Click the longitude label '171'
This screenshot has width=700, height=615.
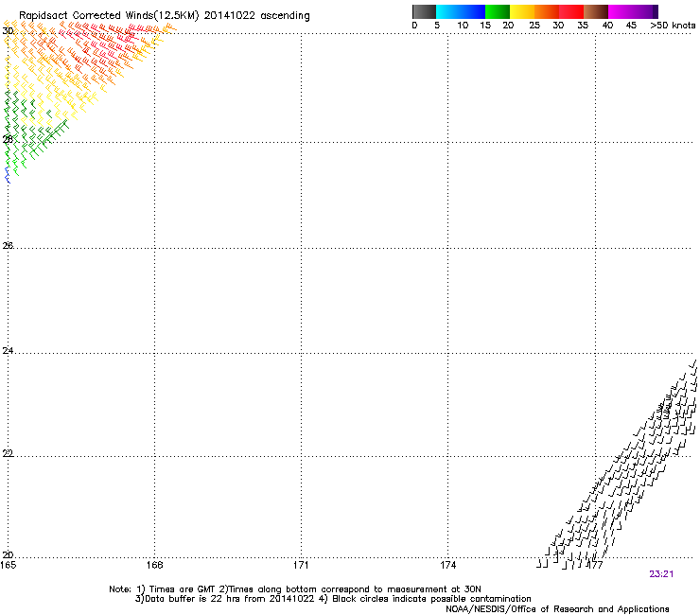pos(301,565)
